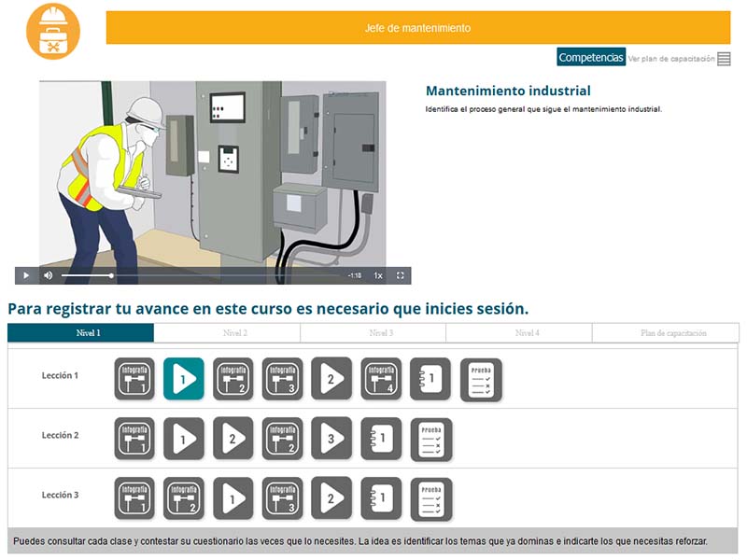The height and width of the screenshot is (560, 747).
Task: Play video 3 in Lección 2
Action: pyautogui.click(x=331, y=438)
